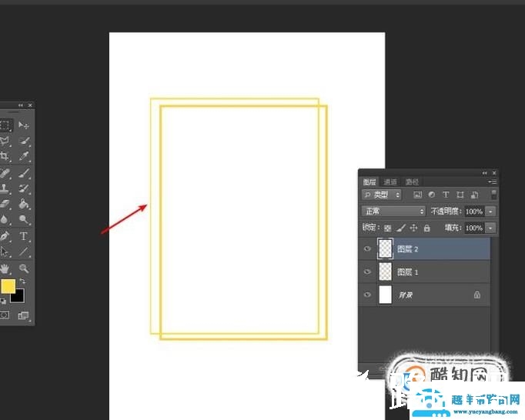
Task: Filter layers by smart objects icon
Action: coord(474,195)
